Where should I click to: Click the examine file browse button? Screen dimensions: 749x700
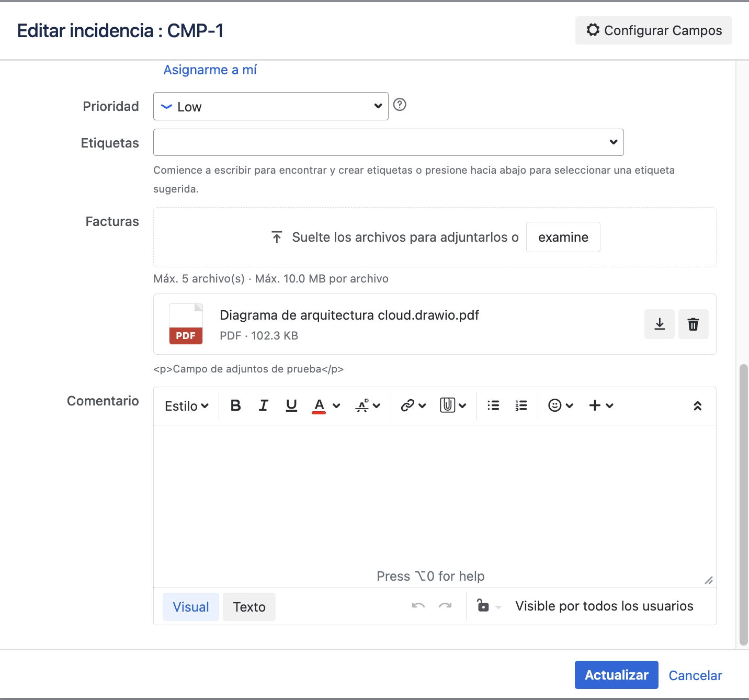[x=563, y=237]
